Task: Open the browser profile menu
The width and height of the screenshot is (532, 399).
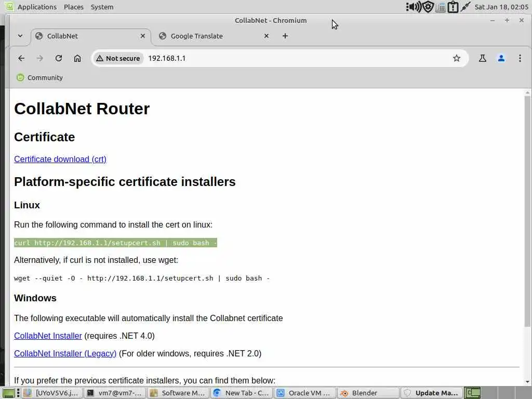Action: point(501,58)
